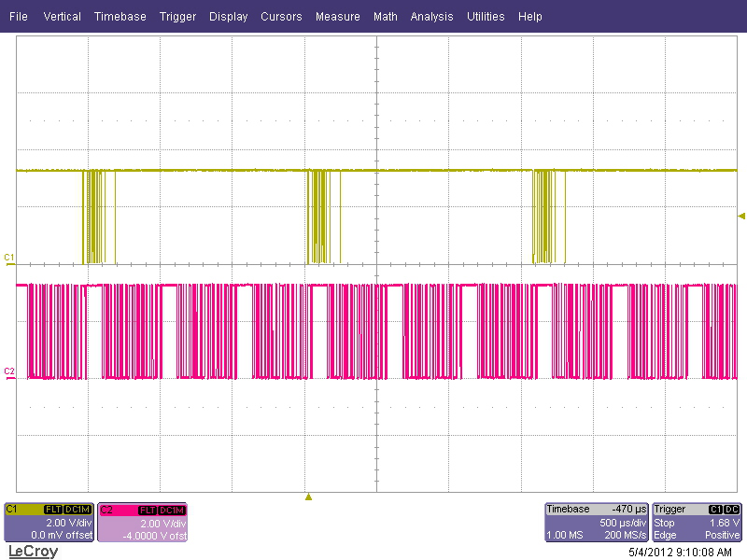The width and height of the screenshot is (747, 560).
Task: Open the File menu
Action: (x=18, y=16)
